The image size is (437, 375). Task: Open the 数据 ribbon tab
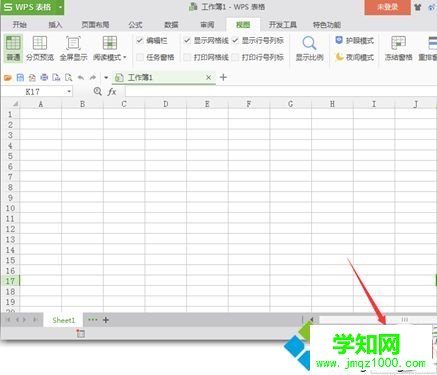(x=171, y=25)
